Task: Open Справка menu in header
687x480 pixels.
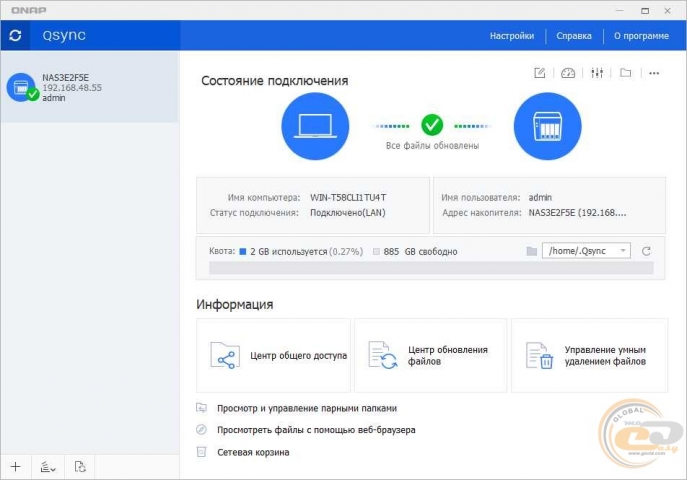Action: tap(574, 36)
